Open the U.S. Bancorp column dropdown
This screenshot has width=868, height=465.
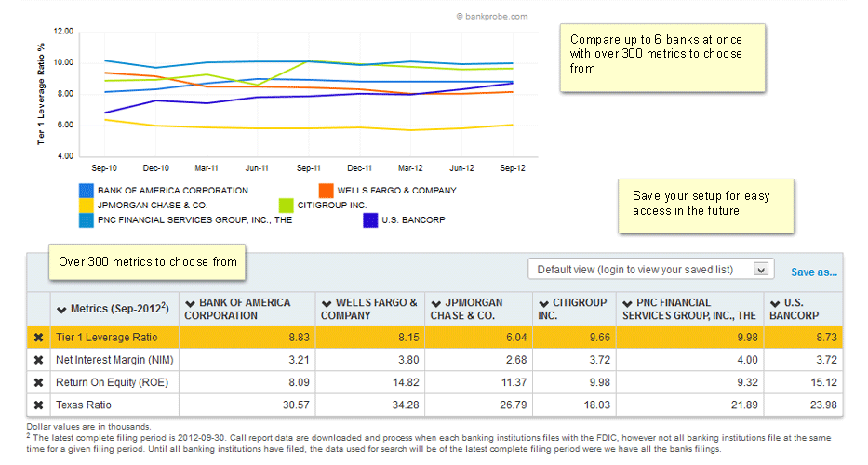(x=773, y=303)
